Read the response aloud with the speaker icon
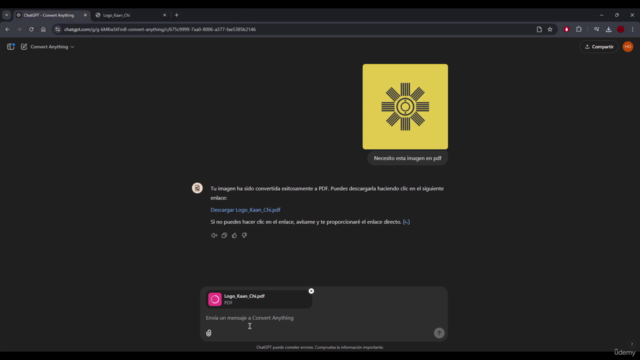This screenshot has width=640, height=360. tap(214, 236)
